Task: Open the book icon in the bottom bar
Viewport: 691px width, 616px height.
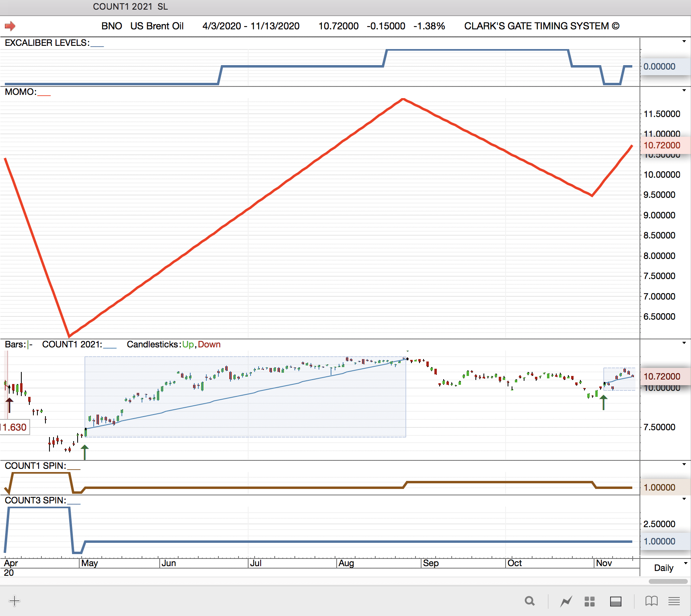Action: (x=652, y=601)
